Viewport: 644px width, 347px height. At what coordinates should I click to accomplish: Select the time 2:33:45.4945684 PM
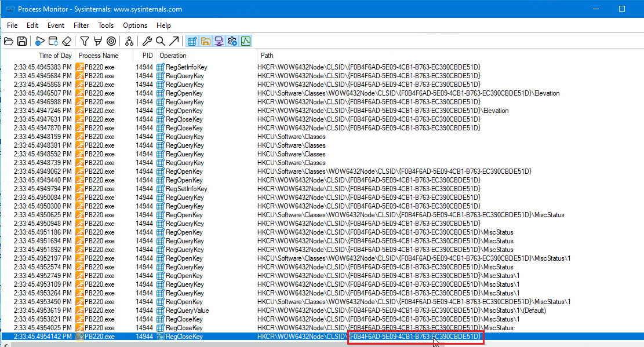(43, 76)
